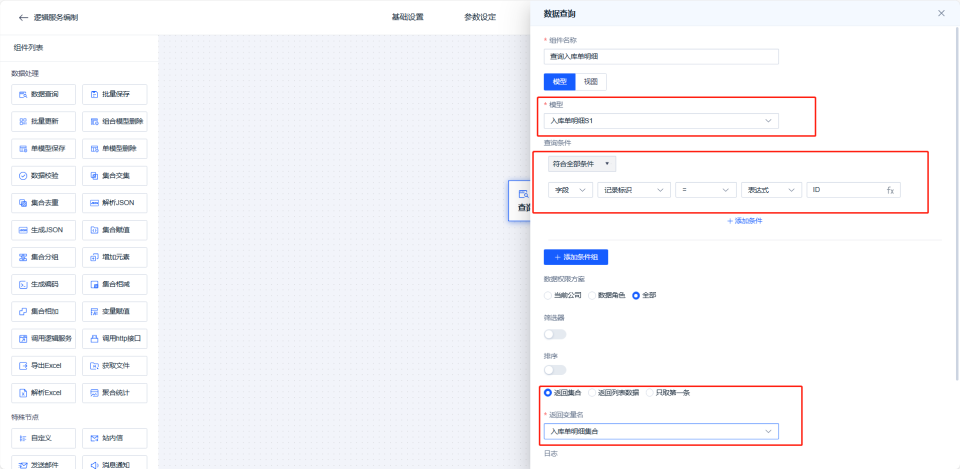This screenshot has height=469, width=960.
Task: Click the 添加条件组 button
Action: point(576,257)
